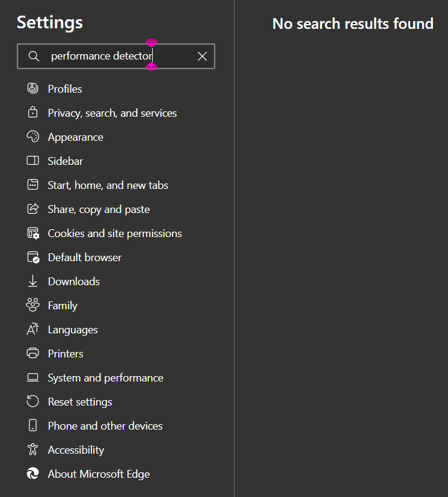The width and height of the screenshot is (448, 497).
Task: Click the Start, home, new tabs icon
Action: point(32,185)
